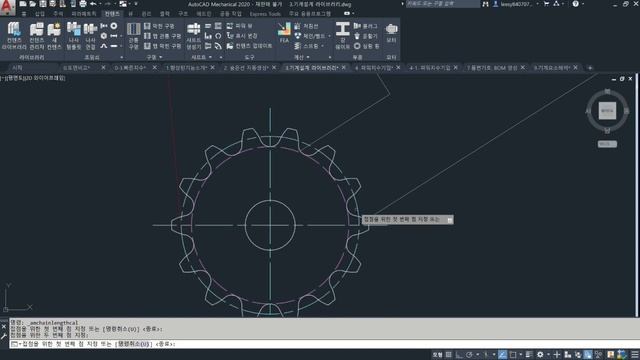Click the 체인/벨트 button

309,36
